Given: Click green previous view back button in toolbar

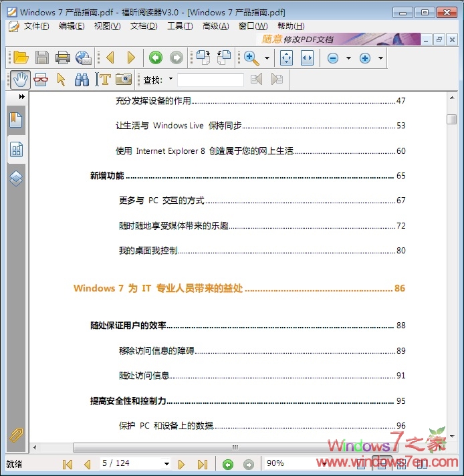Looking at the screenshot, I should tap(156, 57).
